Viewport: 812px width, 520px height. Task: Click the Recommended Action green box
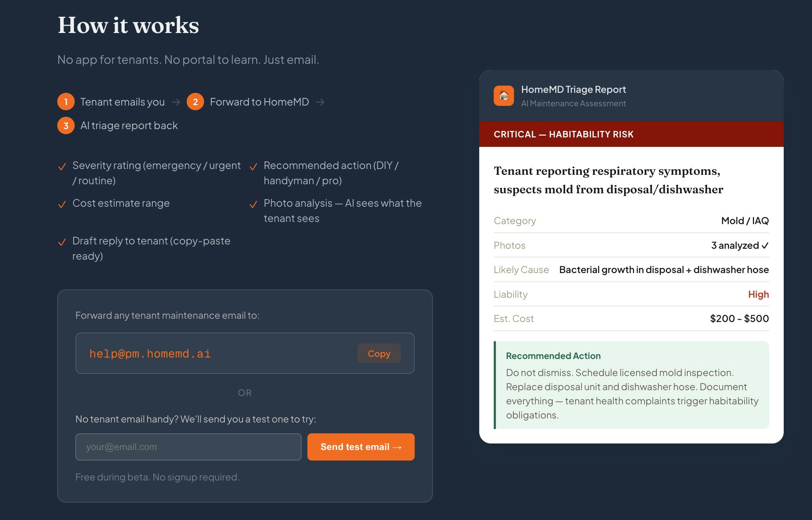point(631,385)
